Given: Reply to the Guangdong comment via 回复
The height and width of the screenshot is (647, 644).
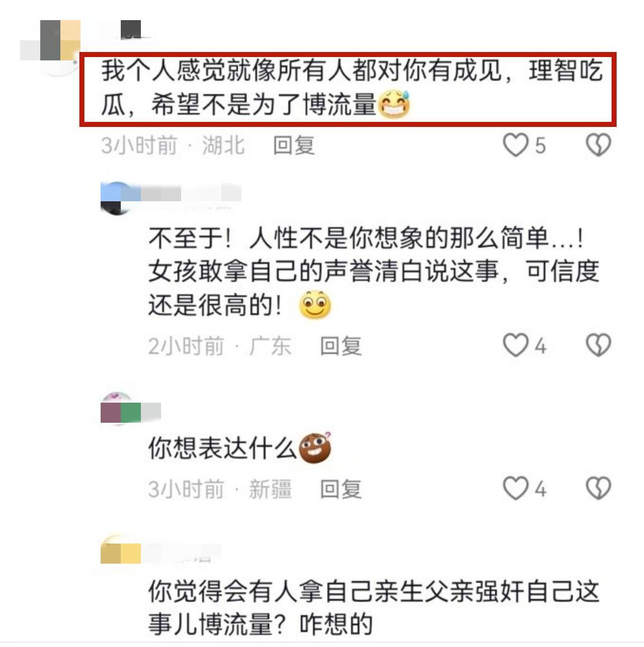Looking at the screenshot, I should [341, 346].
